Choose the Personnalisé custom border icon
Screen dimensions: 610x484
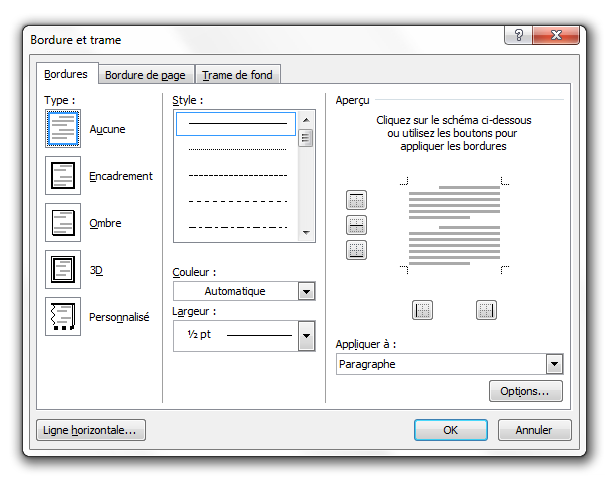tap(63, 317)
